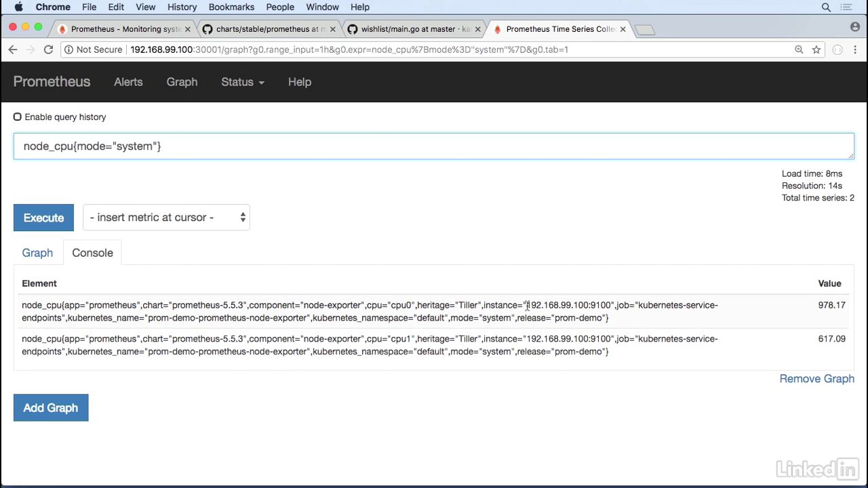Open the Notification Center list icon
The height and width of the screenshot is (488, 868).
coord(846,7)
